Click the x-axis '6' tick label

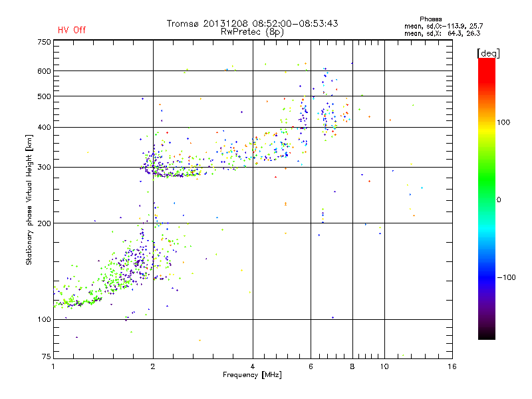311,366
